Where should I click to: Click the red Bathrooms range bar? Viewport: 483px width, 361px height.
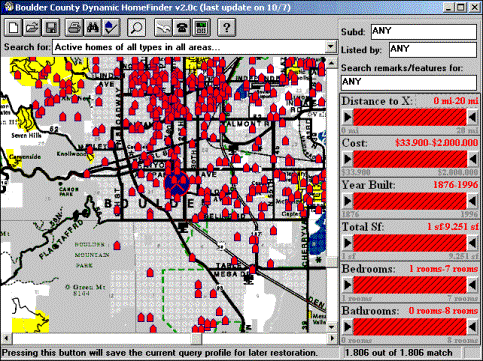tap(410, 327)
